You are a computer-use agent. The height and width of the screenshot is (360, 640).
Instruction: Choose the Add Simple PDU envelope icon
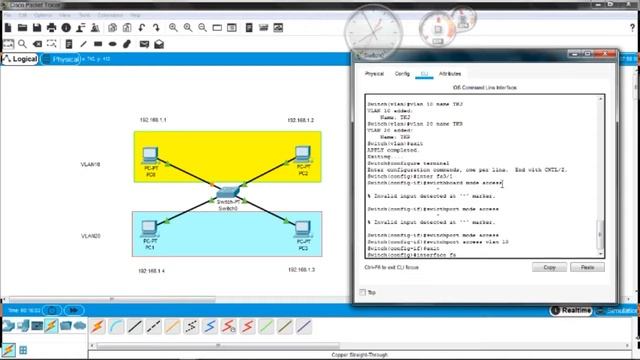[144, 44]
